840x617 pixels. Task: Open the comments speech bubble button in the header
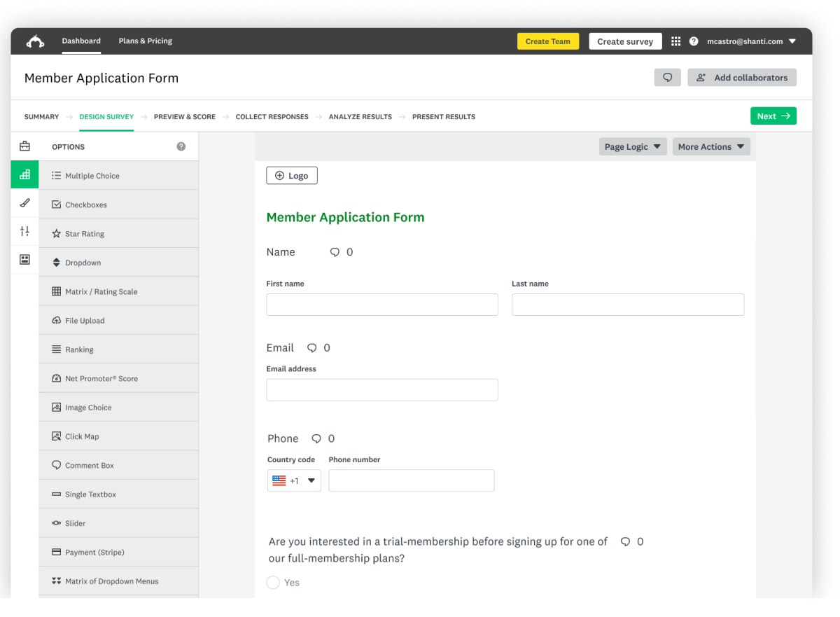[x=668, y=78]
